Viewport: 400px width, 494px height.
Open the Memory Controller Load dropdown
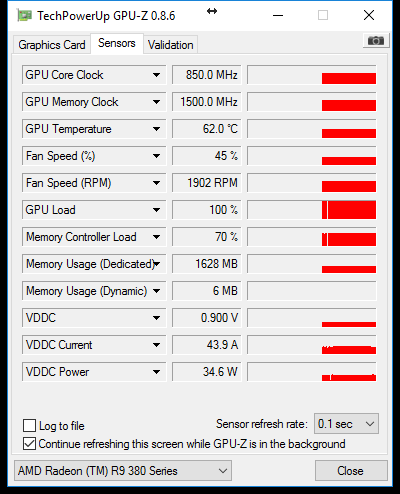156,237
